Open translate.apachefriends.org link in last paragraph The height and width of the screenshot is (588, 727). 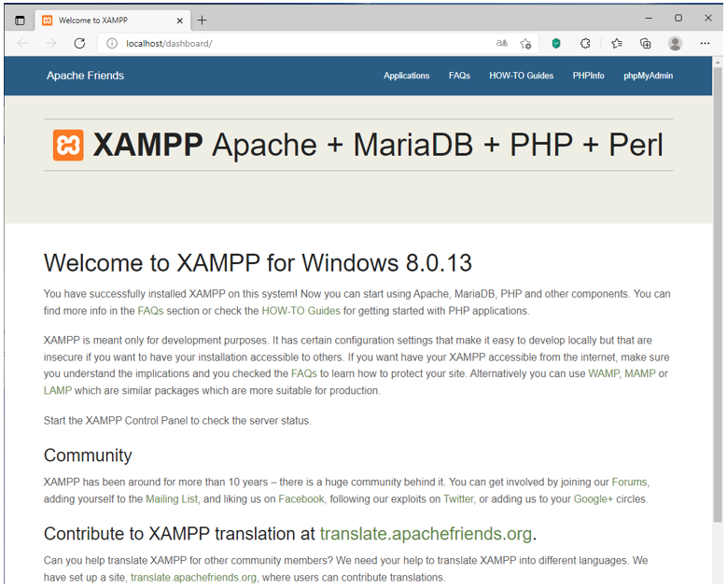(x=193, y=578)
